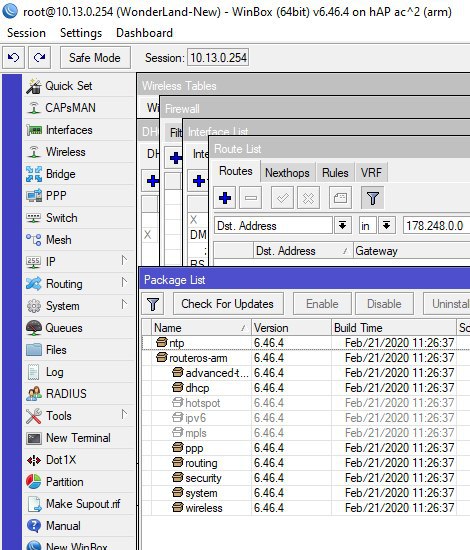Screen dimensions: 470x550
Task: Click the Uninstall package button
Action: [447, 304]
